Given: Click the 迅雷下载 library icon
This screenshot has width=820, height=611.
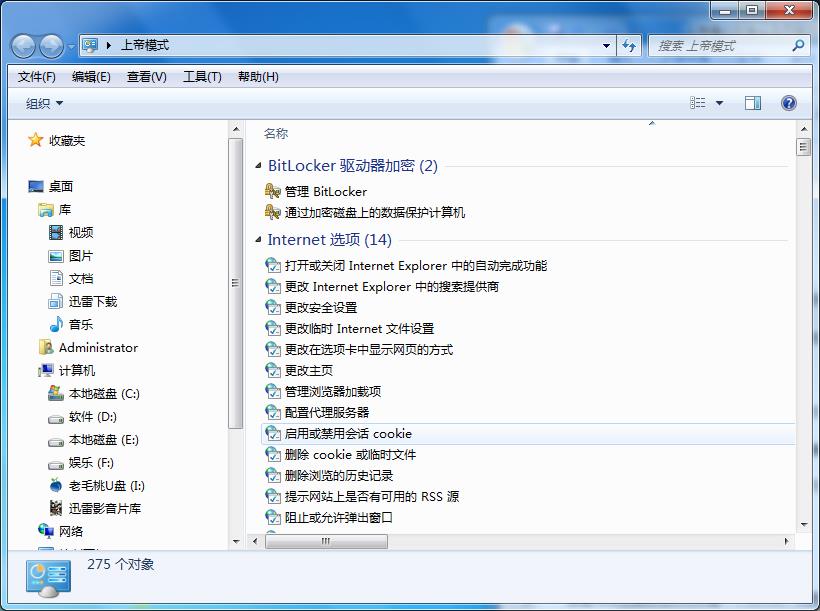Looking at the screenshot, I should [56, 301].
